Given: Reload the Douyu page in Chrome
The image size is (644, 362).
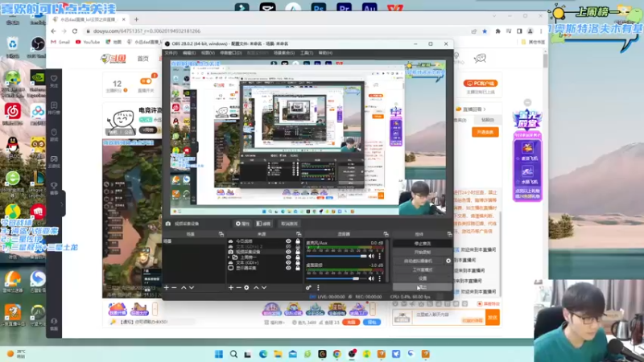Looking at the screenshot, I should click(x=75, y=31).
